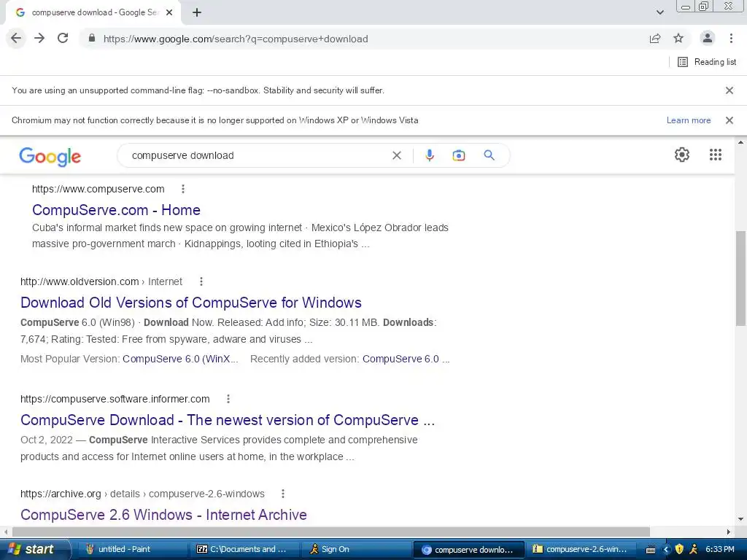Open the security shield tray icon
The image size is (747, 560).
click(679, 550)
